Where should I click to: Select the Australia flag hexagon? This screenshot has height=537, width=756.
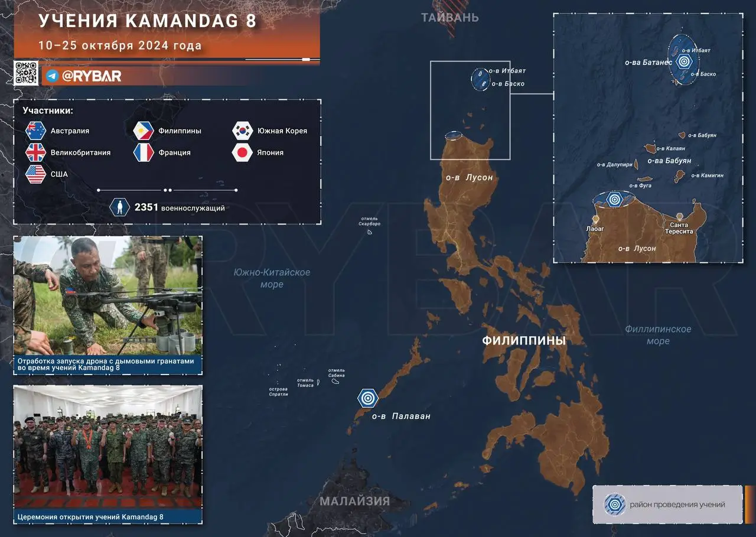coord(35,131)
